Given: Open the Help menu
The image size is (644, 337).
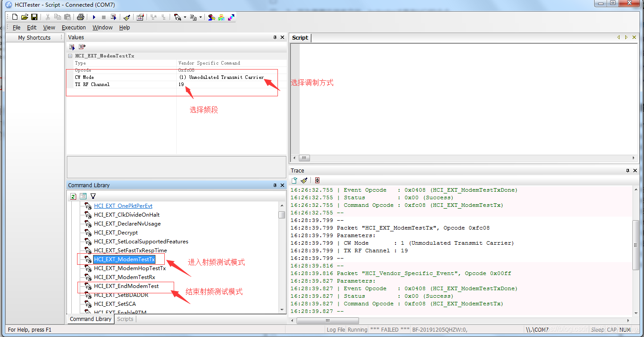Looking at the screenshot, I should [125, 28].
